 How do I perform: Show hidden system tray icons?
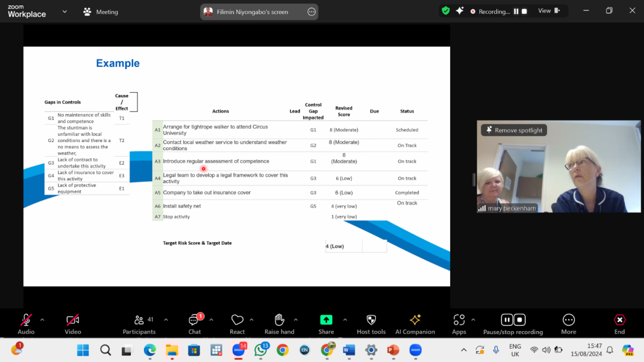click(464, 350)
